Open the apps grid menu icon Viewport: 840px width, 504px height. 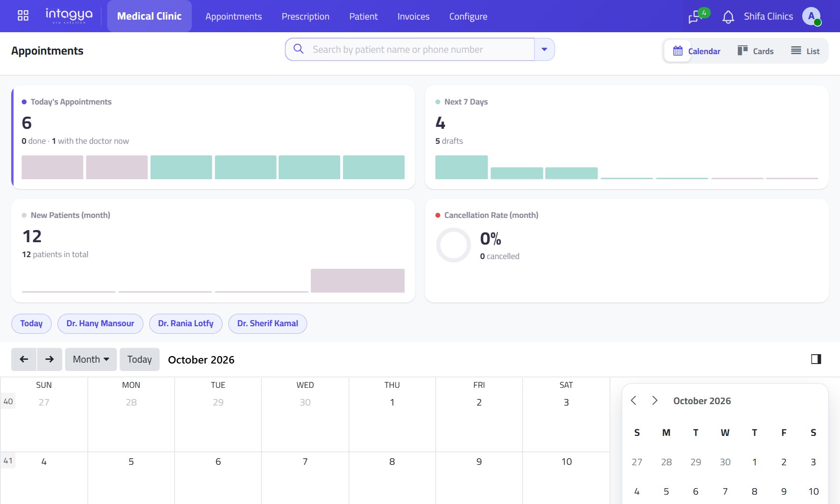tap(23, 16)
